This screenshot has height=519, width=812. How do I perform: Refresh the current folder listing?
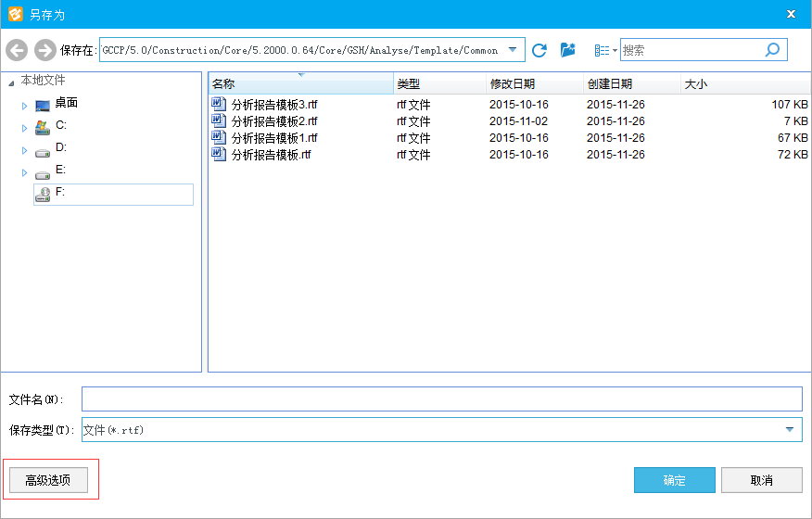point(539,50)
